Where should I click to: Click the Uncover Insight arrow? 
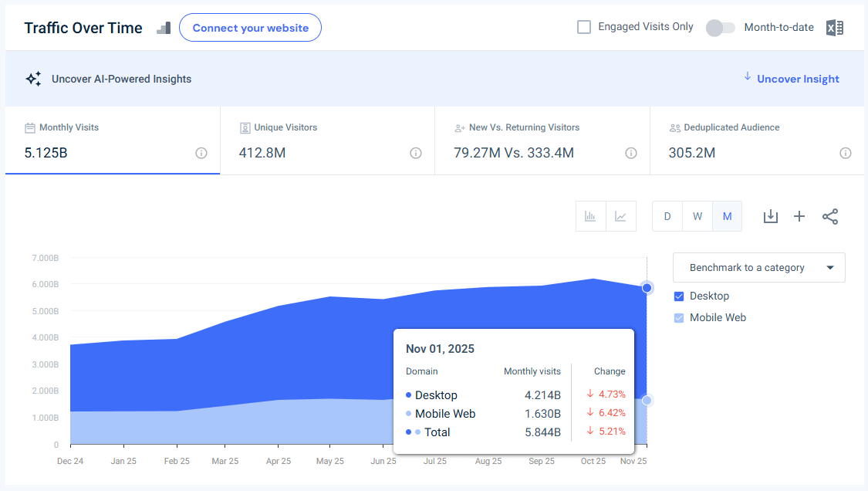[x=747, y=78]
